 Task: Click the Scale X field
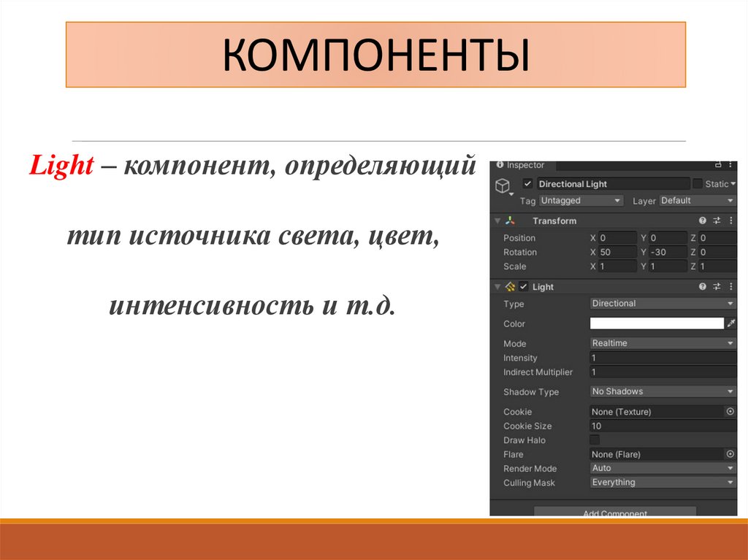(617, 266)
